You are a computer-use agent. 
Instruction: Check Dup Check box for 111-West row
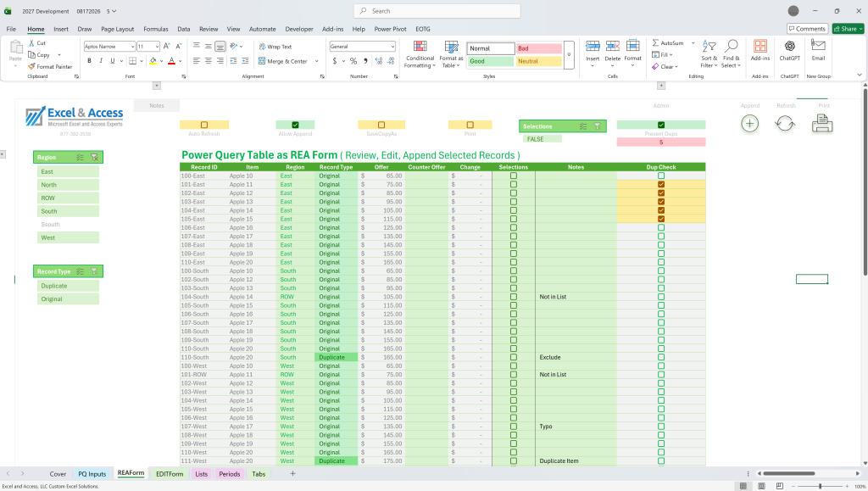pos(661,460)
